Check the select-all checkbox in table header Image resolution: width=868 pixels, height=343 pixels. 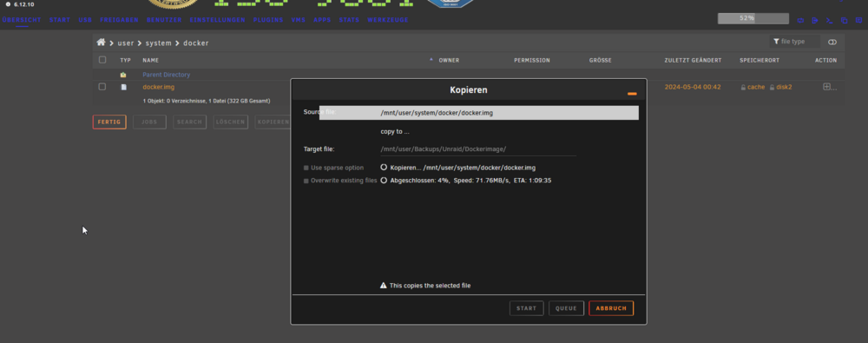[x=102, y=60]
